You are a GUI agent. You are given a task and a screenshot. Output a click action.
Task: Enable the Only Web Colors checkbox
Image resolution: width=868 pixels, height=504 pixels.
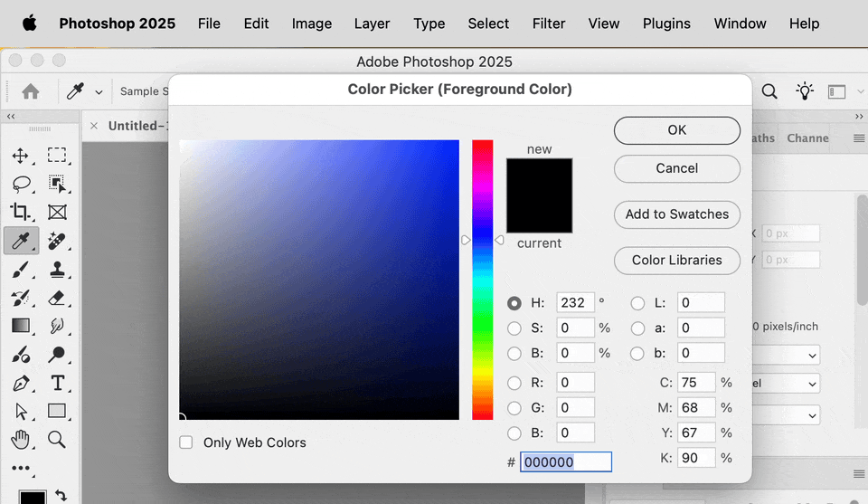point(186,442)
